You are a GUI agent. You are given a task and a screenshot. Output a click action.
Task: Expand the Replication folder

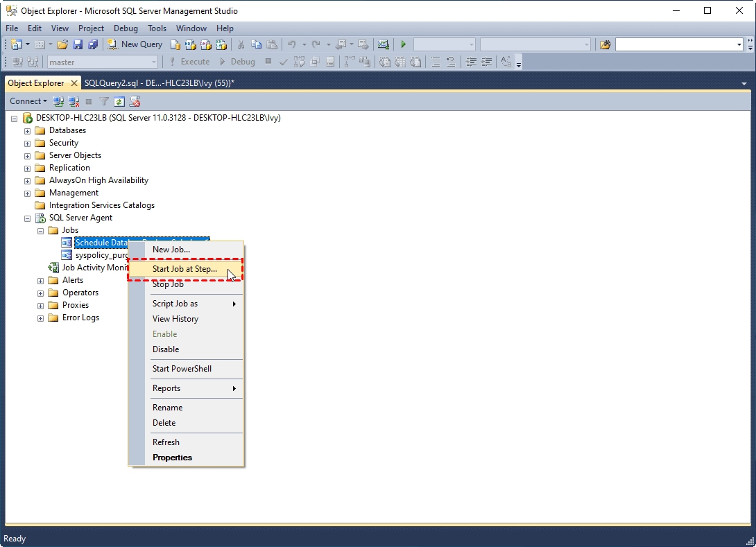28,168
